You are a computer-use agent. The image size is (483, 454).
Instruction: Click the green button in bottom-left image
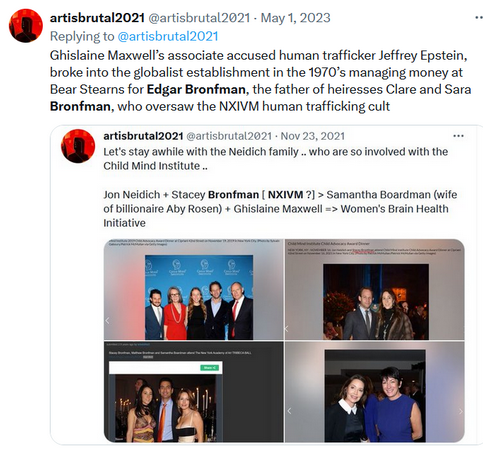(209, 368)
